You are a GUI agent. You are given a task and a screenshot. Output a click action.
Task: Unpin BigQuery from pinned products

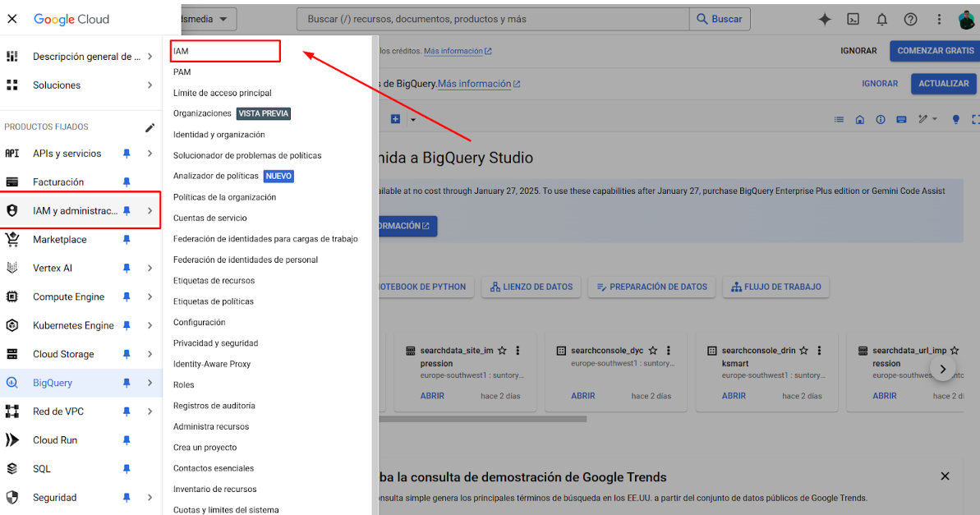127,383
